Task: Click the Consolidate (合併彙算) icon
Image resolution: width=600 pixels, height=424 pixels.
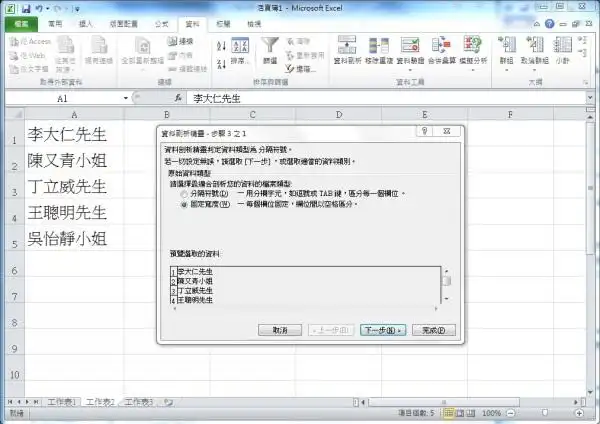Action: tap(442, 45)
